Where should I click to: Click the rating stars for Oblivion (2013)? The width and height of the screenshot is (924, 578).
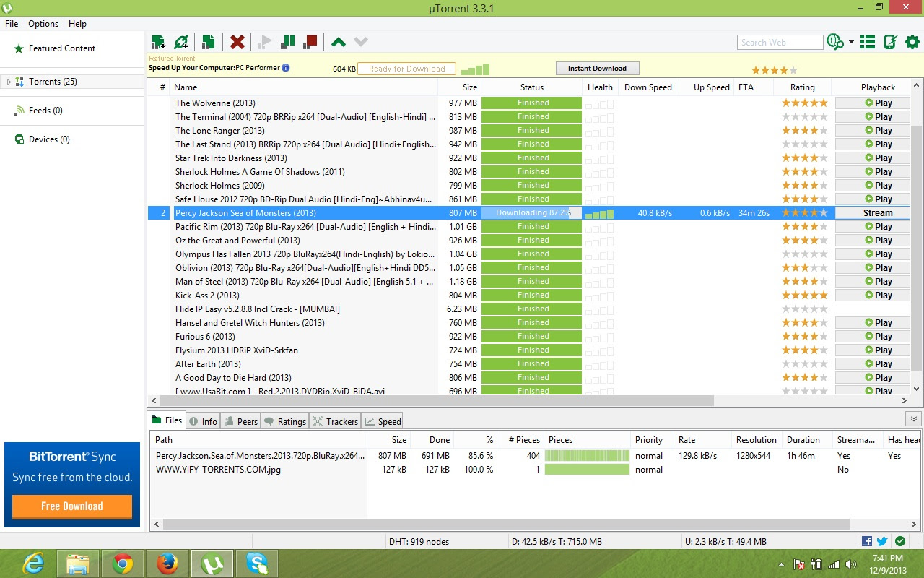click(x=804, y=267)
